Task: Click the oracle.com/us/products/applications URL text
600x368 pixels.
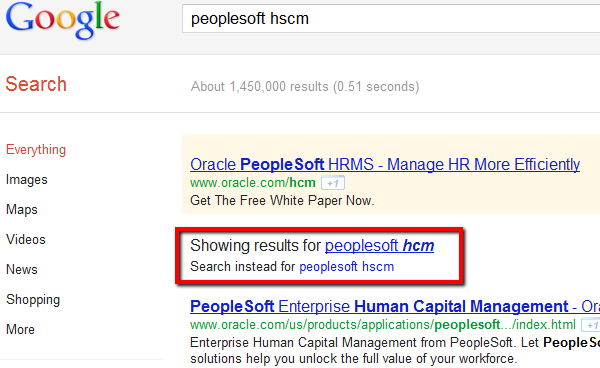Action: coord(383,325)
